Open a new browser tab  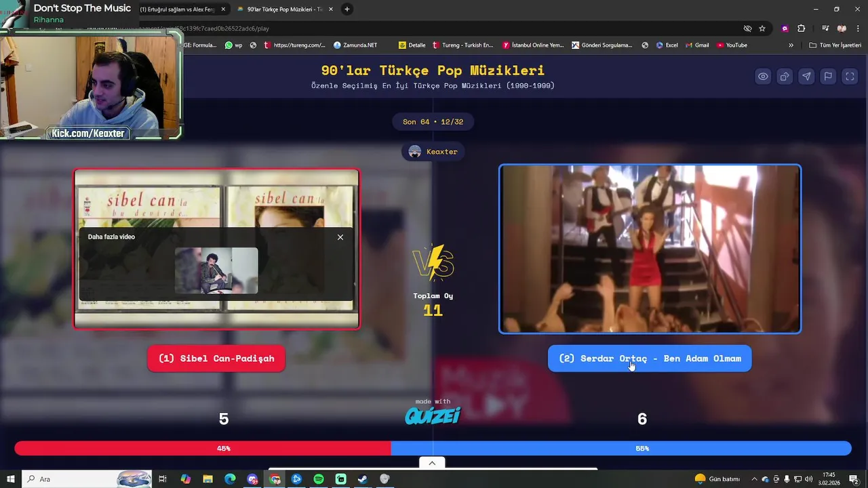coord(347,9)
